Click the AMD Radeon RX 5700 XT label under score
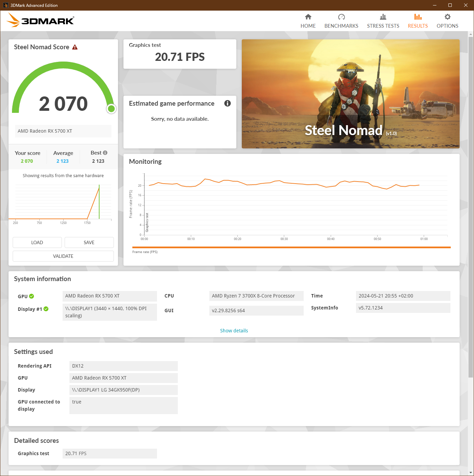The width and height of the screenshot is (474, 476). pyautogui.click(x=63, y=131)
